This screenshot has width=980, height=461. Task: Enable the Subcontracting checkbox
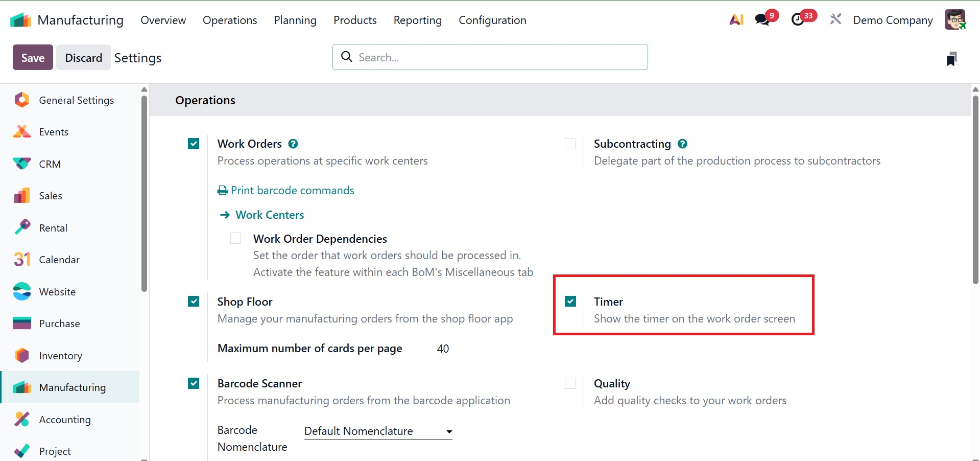tap(570, 144)
